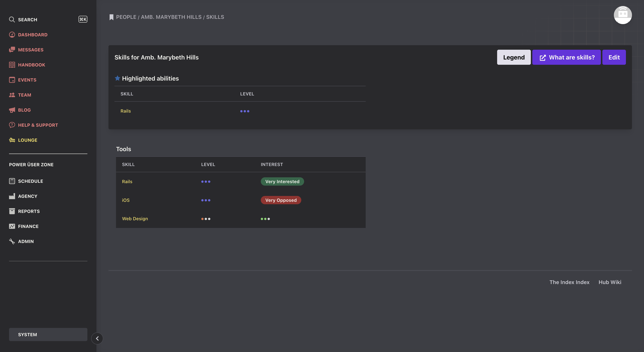The height and width of the screenshot is (352, 644).
Task: Click the Finance chart icon
Action: (x=12, y=226)
